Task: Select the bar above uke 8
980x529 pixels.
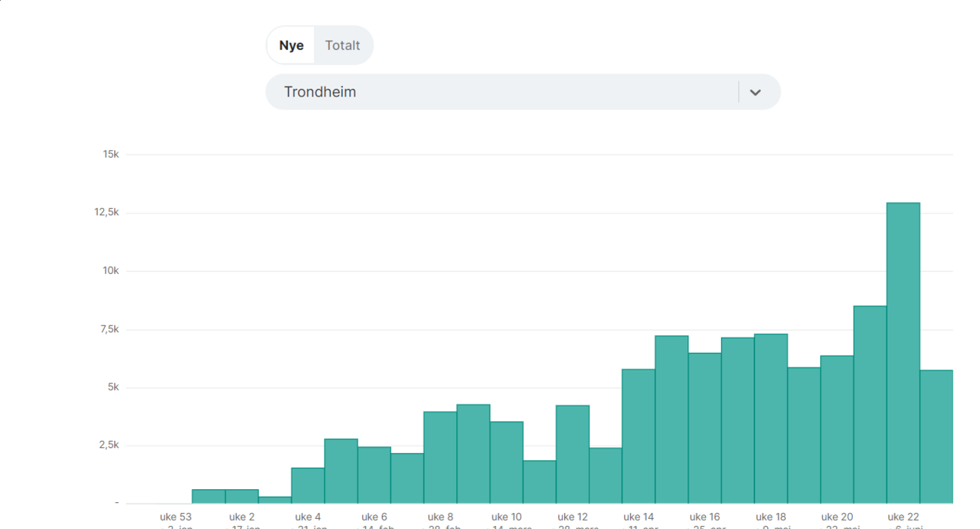Action: coord(440,457)
